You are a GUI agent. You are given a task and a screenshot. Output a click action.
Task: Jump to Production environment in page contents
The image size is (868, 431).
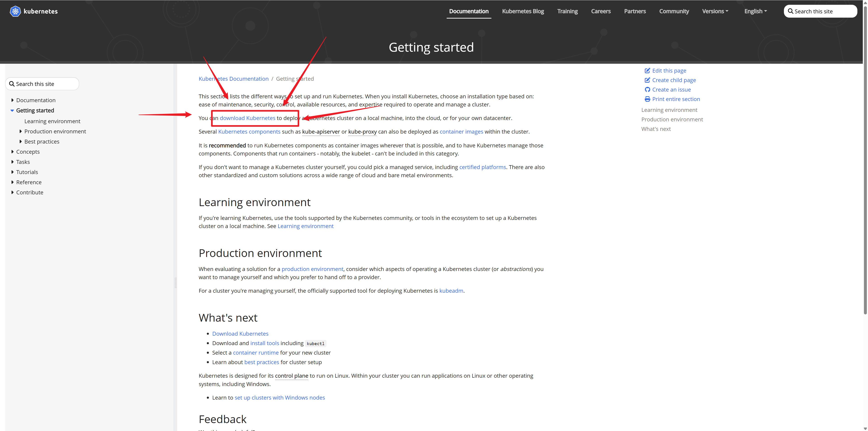coord(672,119)
